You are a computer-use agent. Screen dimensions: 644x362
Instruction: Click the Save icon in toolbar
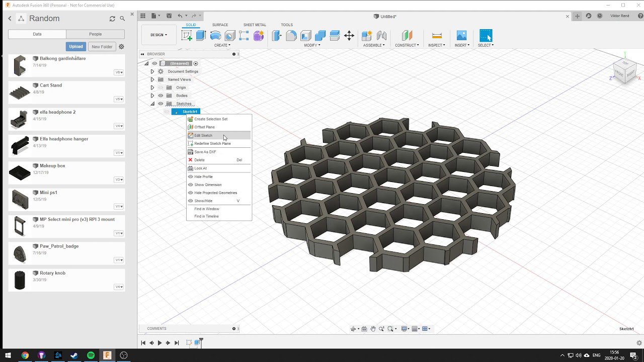(169, 16)
